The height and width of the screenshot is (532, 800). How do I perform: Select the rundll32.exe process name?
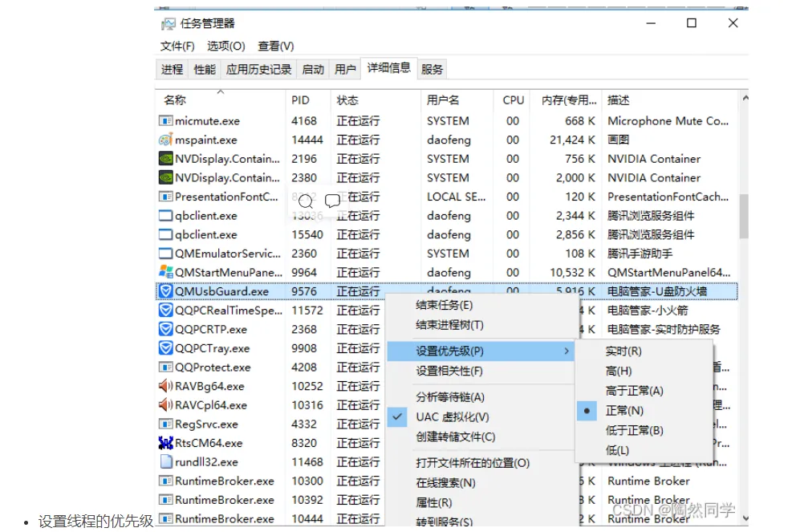207,462
